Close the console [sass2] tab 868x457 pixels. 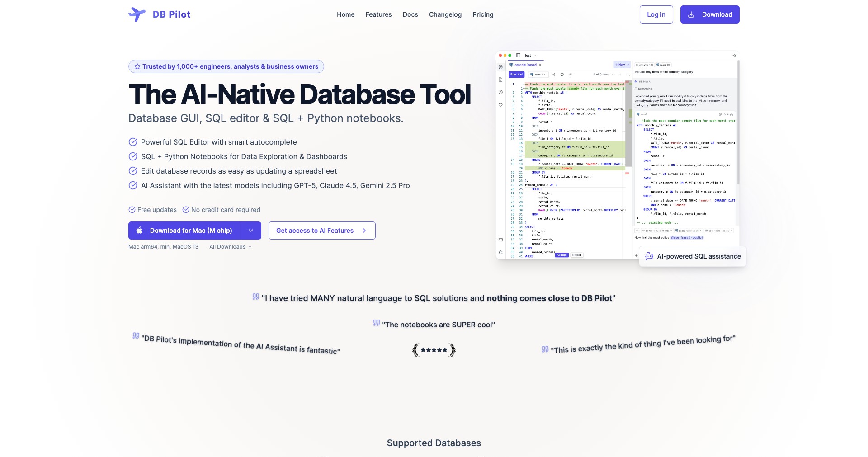[540, 65]
